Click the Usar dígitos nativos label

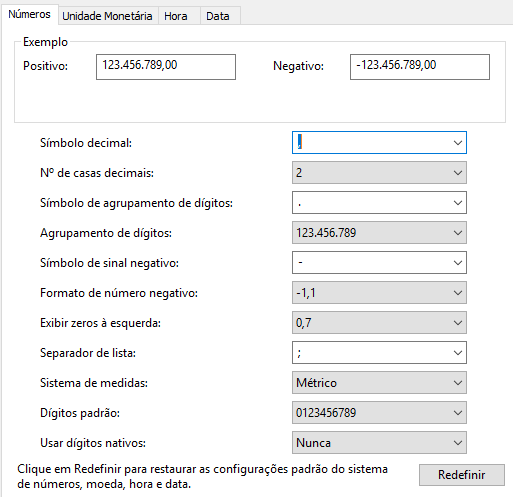click(x=93, y=443)
